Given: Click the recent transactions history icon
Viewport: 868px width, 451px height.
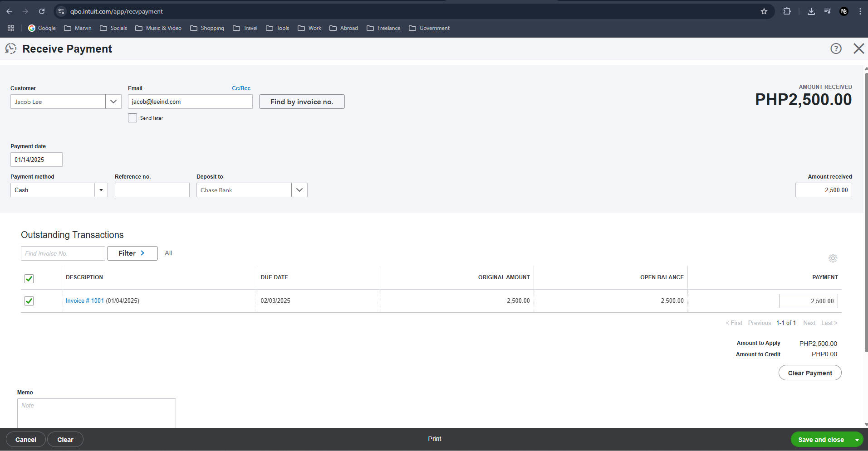Looking at the screenshot, I should point(10,48).
